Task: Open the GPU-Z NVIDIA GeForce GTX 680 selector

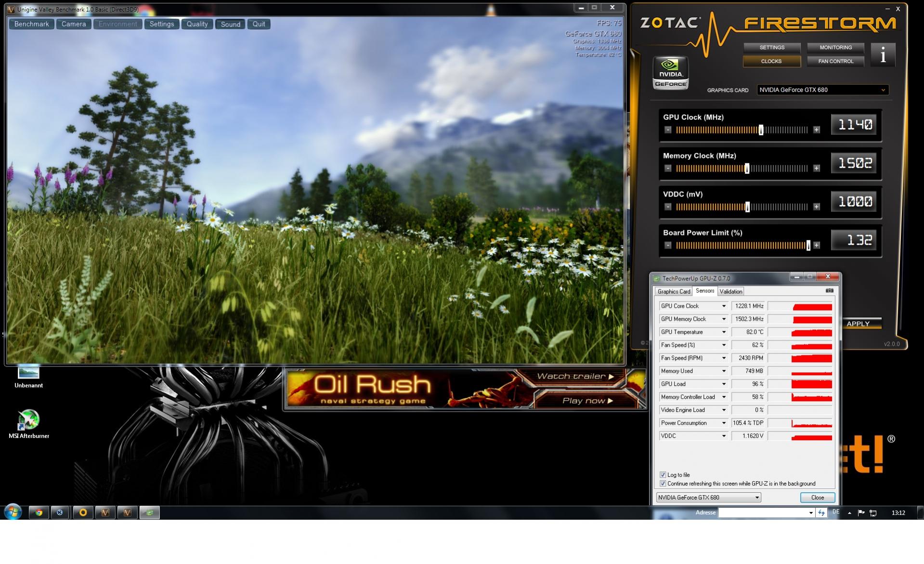Action: pyautogui.click(x=708, y=498)
